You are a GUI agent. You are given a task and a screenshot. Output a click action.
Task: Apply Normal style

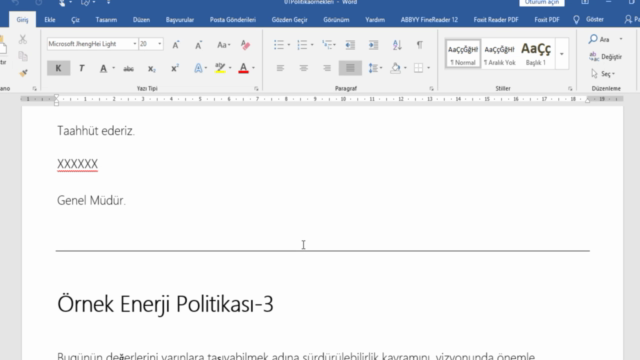(x=463, y=54)
